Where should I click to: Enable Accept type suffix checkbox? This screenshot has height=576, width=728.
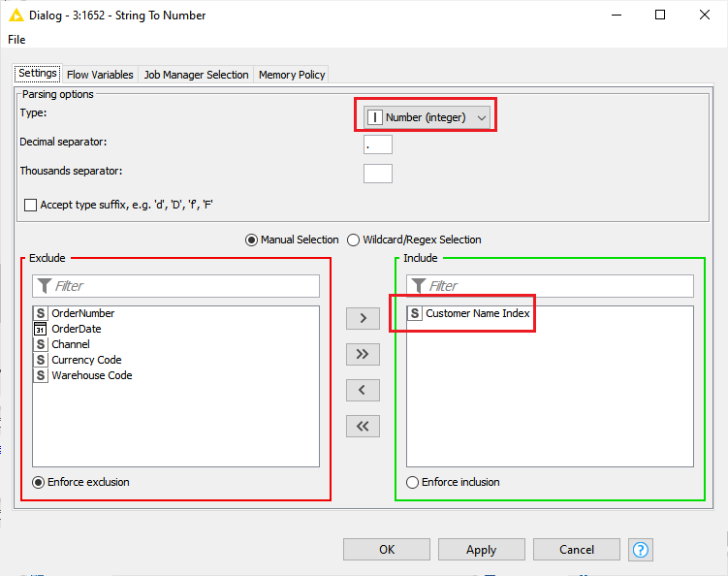31,206
